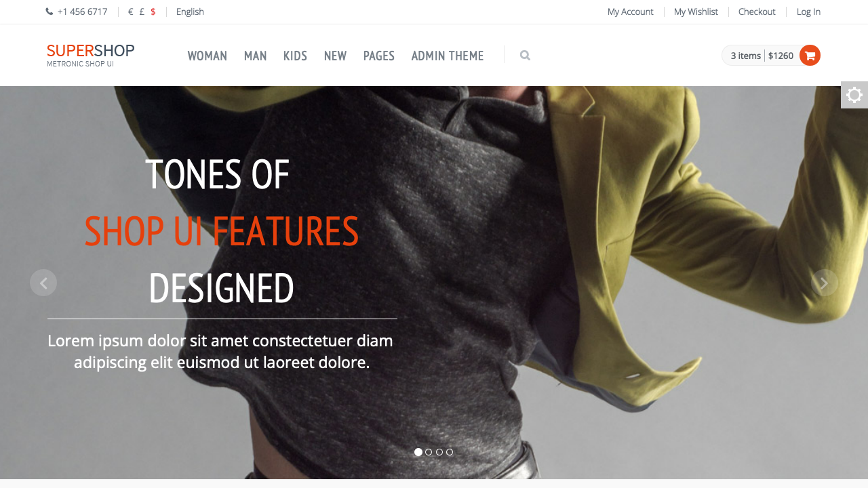This screenshot has height=488, width=868.
Task: Open the orange shopping cart icon
Action: [810, 56]
